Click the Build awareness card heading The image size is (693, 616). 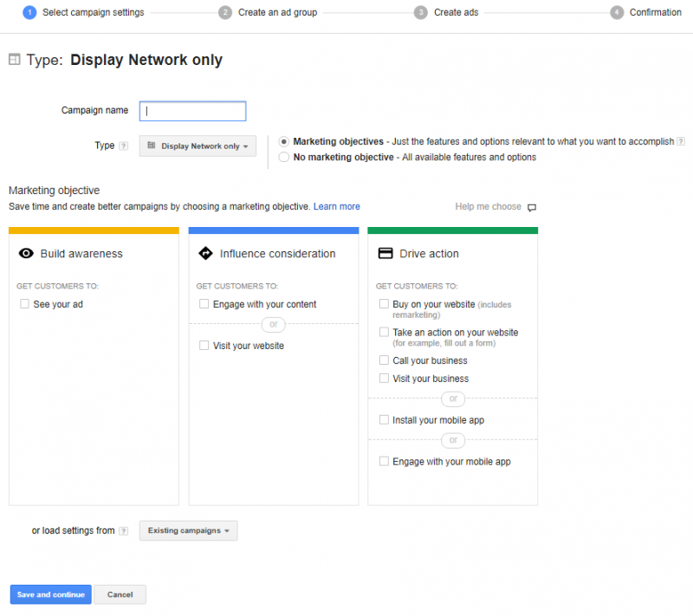(81, 254)
